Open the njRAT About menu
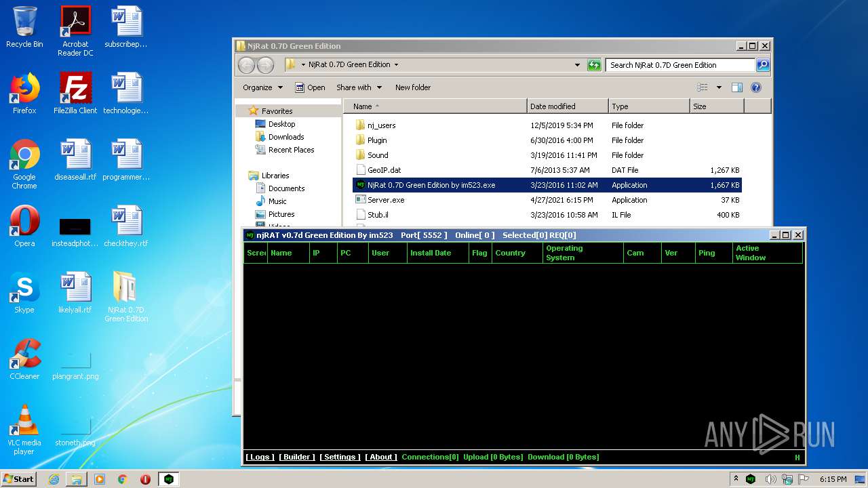Screen dimensions: 868x488 click(381, 457)
